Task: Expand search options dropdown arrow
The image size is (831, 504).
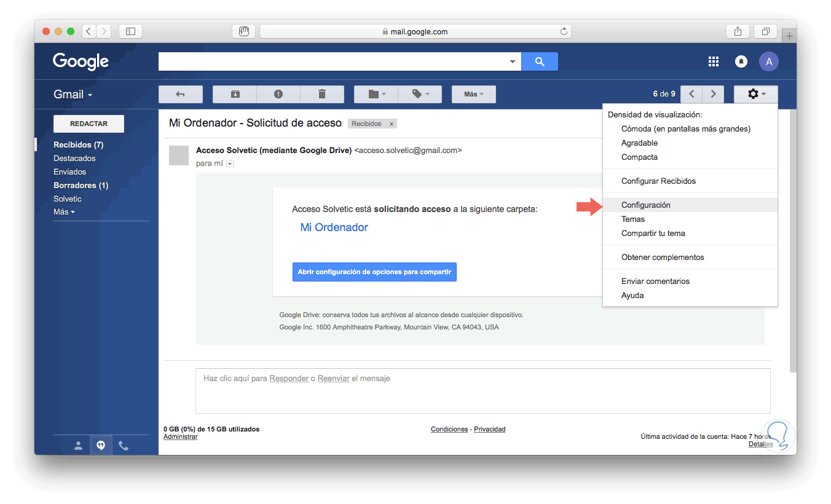Action: click(x=513, y=61)
